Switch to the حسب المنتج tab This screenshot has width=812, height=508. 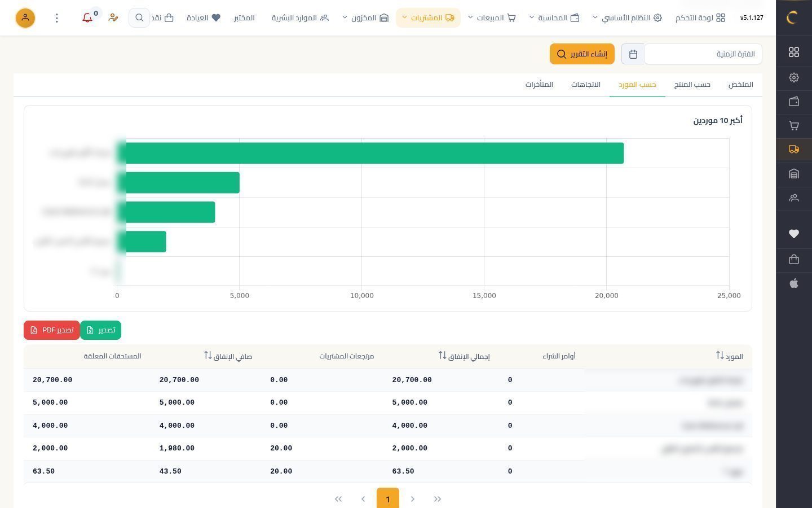pyautogui.click(x=692, y=85)
